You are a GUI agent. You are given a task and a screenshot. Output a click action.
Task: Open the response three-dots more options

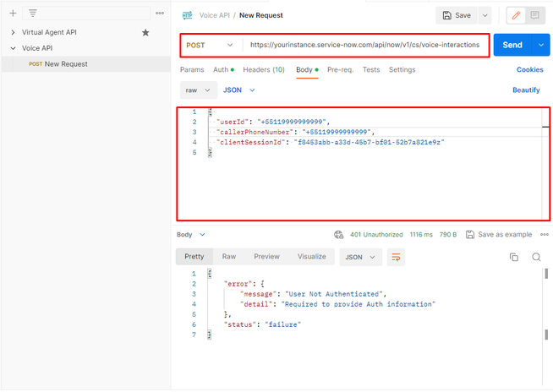click(x=545, y=234)
